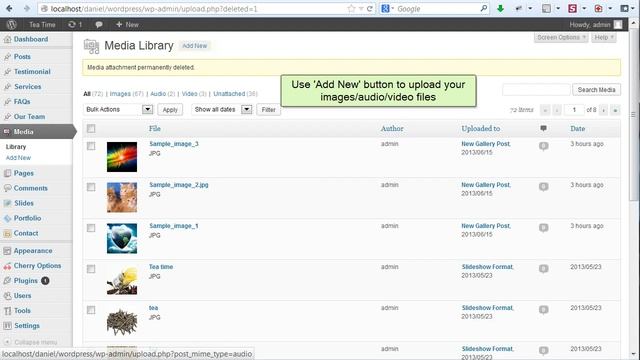Collapse the admin sidebar menu

tap(31, 342)
